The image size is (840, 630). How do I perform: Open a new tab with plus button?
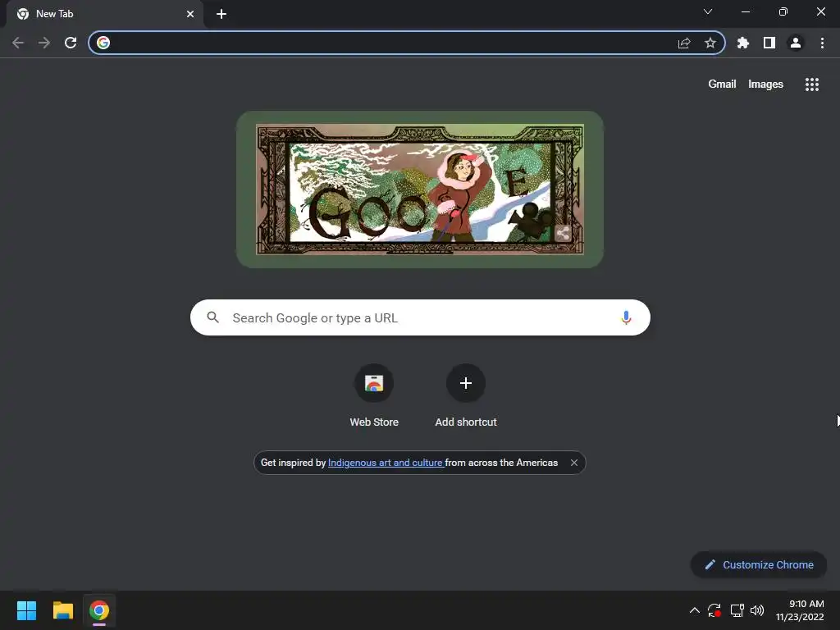pyautogui.click(x=221, y=14)
